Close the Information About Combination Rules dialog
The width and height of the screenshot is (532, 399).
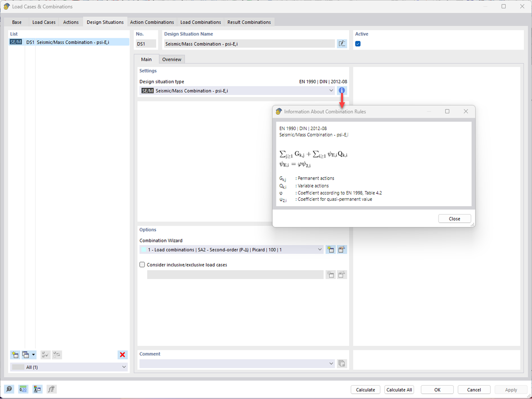(x=454, y=218)
